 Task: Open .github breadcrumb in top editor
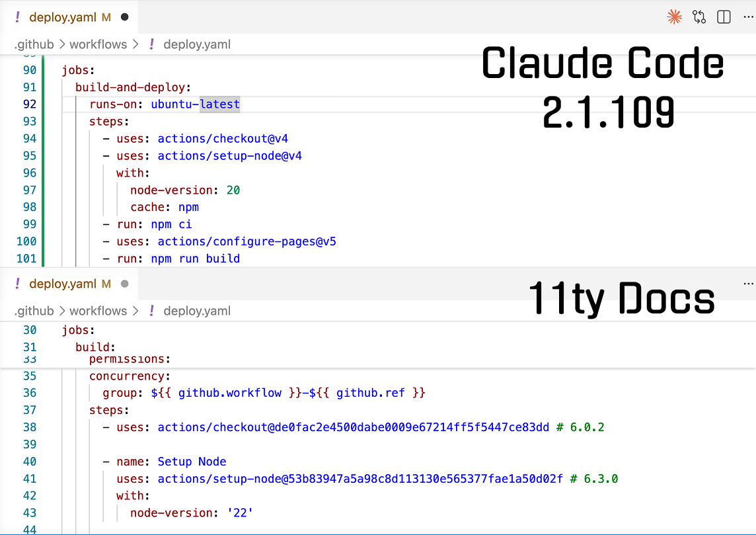(x=34, y=44)
